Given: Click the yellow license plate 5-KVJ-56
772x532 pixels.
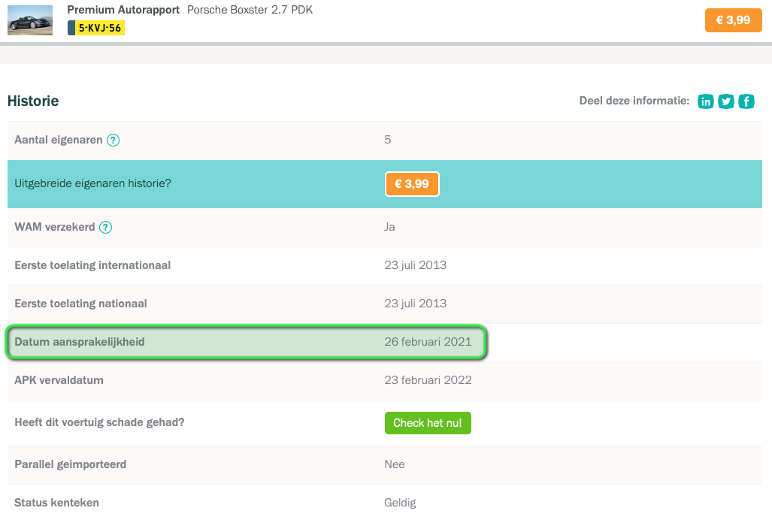Looking at the screenshot, I should (96, 28).
